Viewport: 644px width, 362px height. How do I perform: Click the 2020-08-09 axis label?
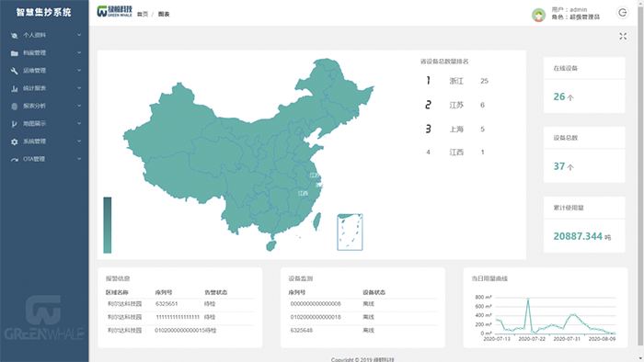point(602,339)
